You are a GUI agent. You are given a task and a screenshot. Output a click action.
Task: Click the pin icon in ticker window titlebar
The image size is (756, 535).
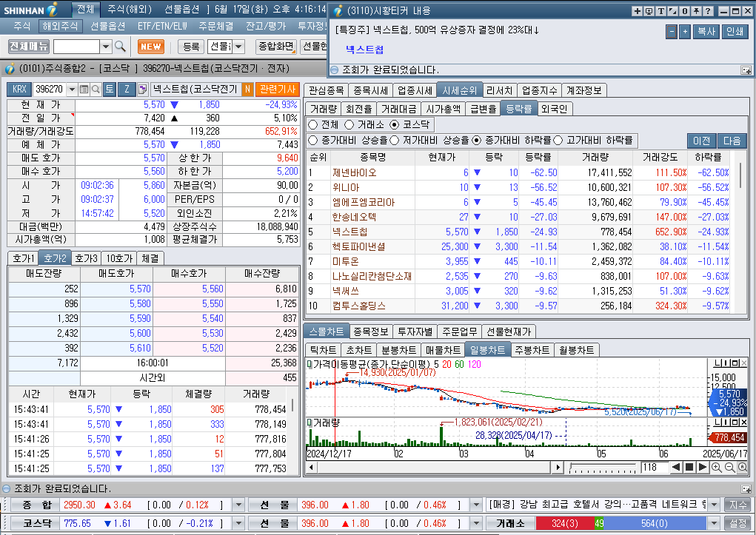tap(696, 10)
